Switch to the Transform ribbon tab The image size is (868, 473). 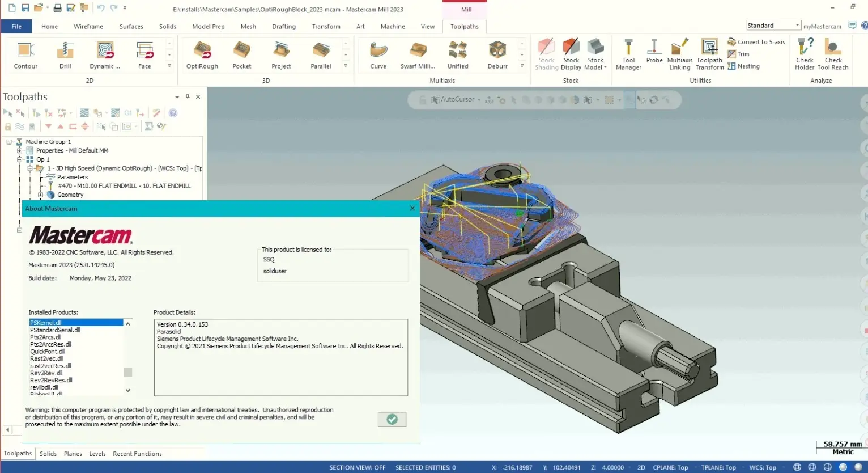(x=326, y=27)
